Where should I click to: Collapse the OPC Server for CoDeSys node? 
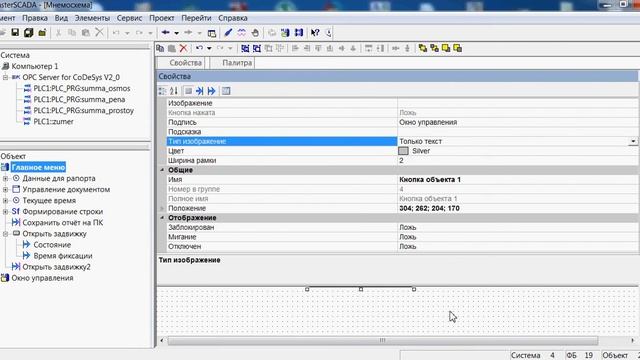(5, 77)
